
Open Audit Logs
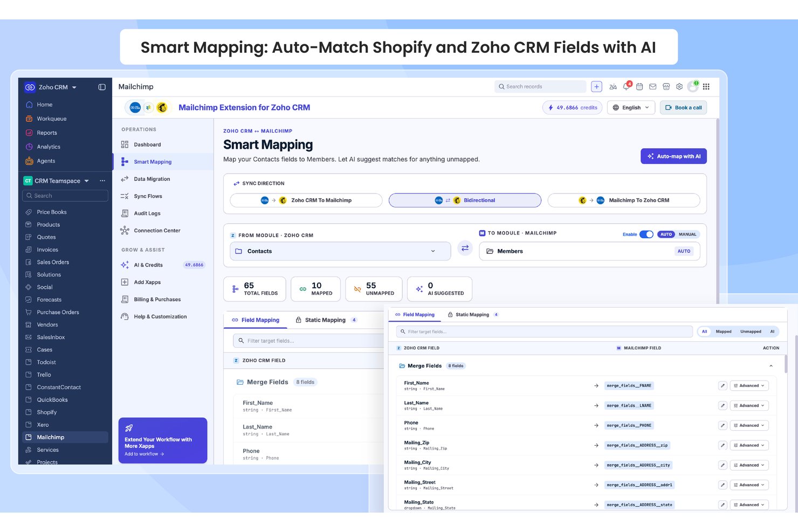click(147, 213)
